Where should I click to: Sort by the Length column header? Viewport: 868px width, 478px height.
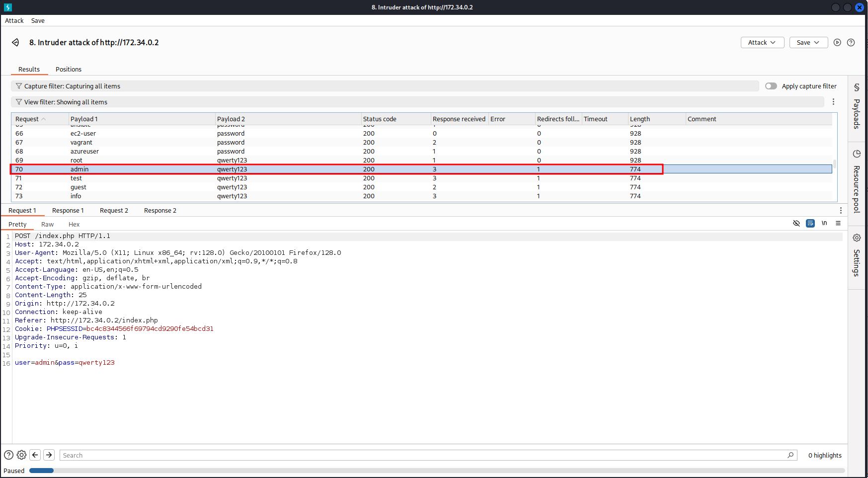(657, 119)
